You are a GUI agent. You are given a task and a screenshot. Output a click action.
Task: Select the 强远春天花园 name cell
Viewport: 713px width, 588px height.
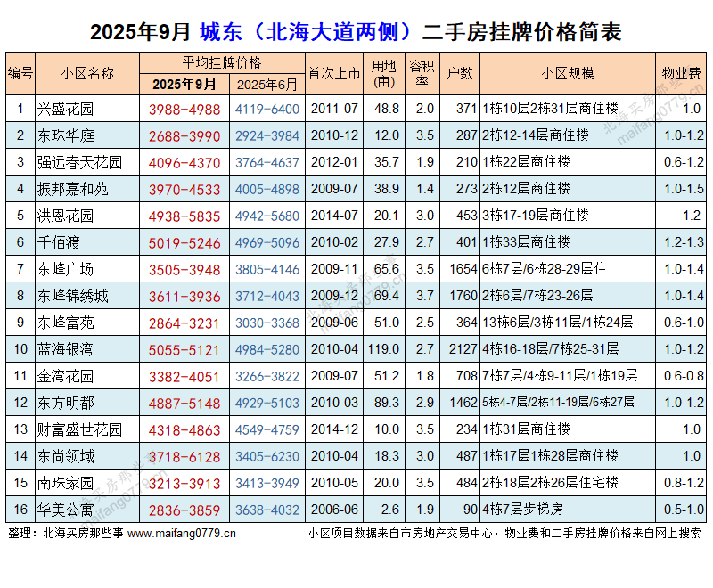(x=87, y=162)
